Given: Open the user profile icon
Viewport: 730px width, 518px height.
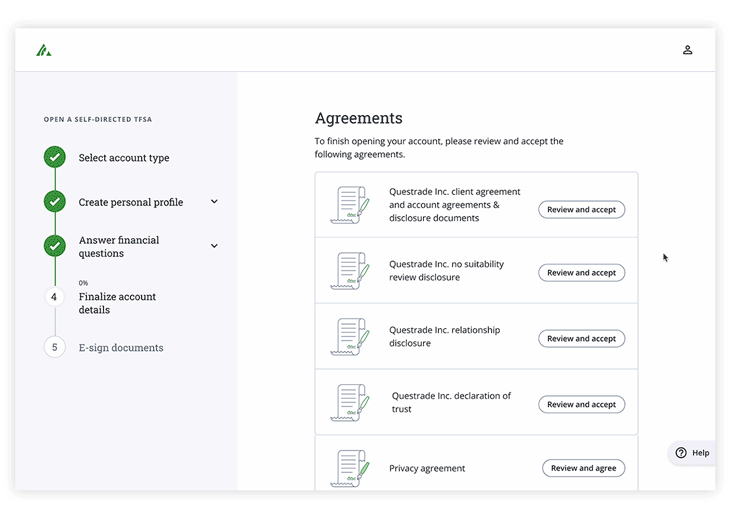Looking at the screenshot, I should (687, 50).
